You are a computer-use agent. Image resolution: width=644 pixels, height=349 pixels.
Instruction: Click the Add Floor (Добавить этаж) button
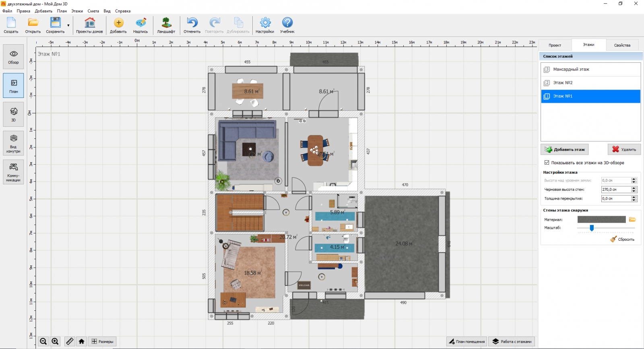pos(564,149)
